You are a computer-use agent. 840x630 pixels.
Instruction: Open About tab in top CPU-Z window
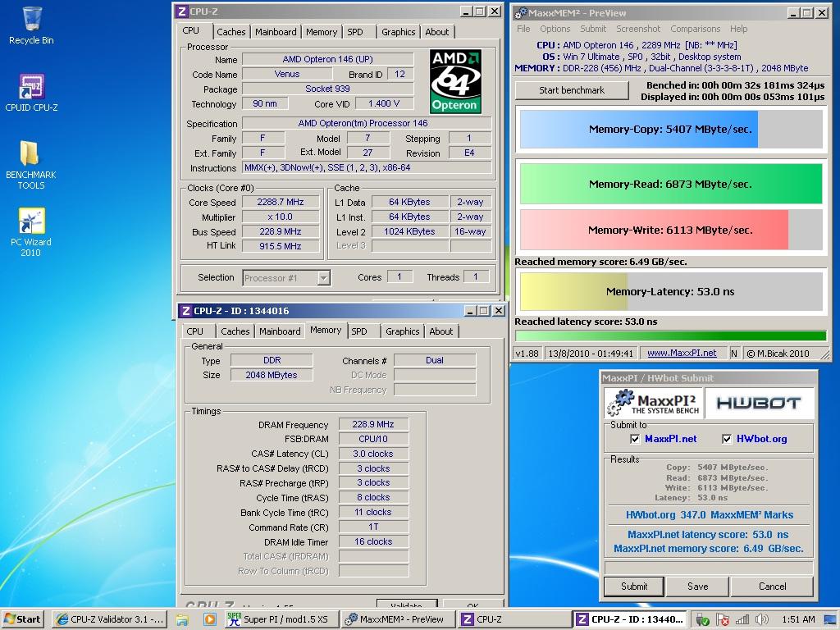pos(437,32)
